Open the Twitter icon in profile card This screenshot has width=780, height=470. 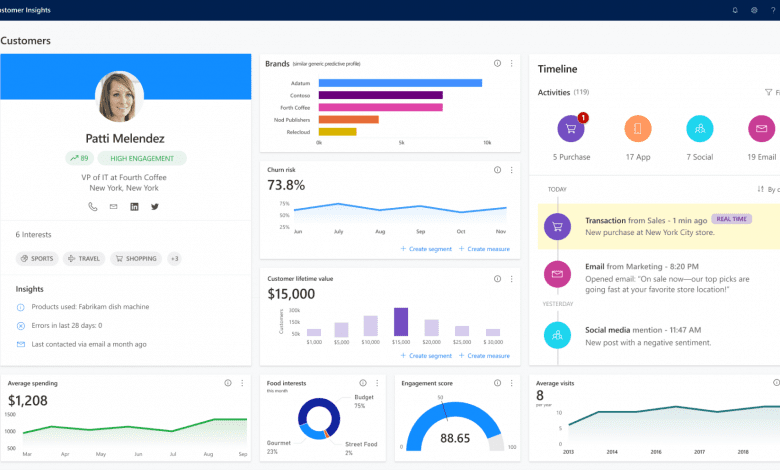coord(155,207)
